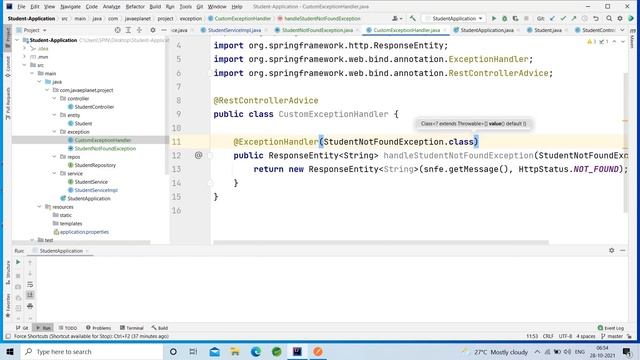Expand the .idea folder

(x=24, y=48)
